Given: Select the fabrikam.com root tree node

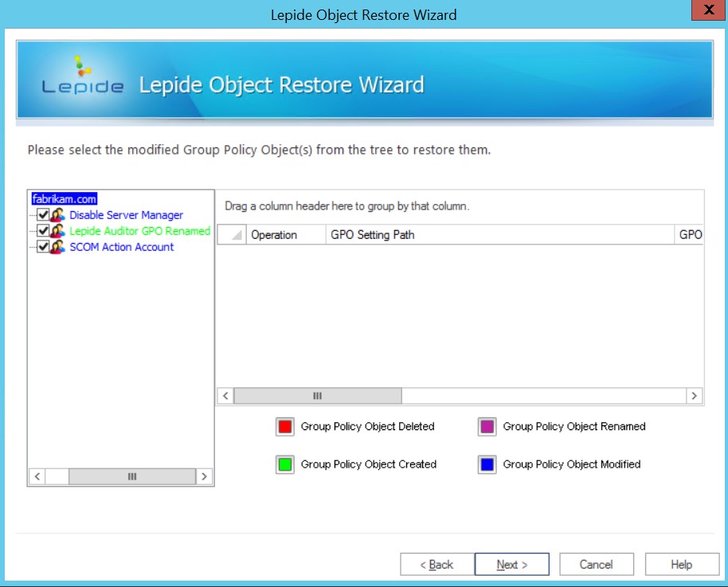Looking at the screenshot, I should click(65, 199).
